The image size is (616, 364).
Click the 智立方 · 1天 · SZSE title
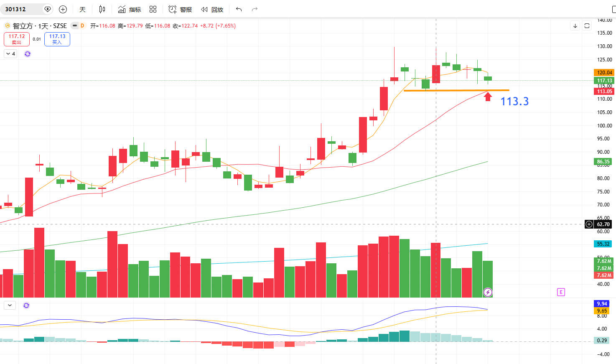pyautogui.click(x=40, y=26)
